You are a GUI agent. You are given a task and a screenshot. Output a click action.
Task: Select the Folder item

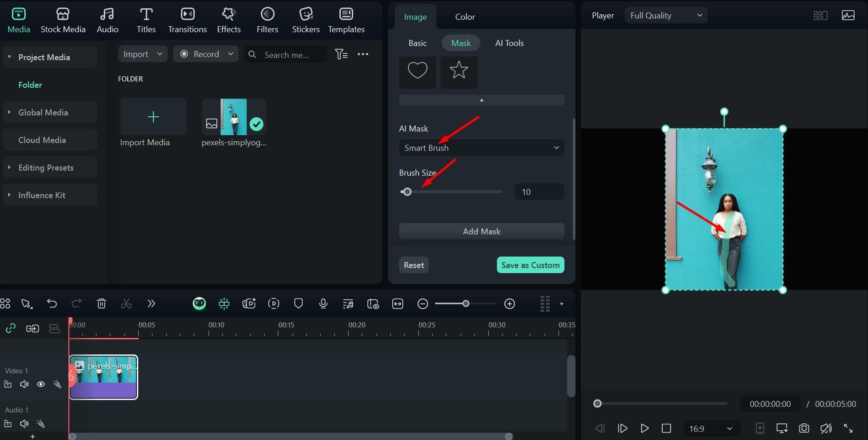(30, 85)
